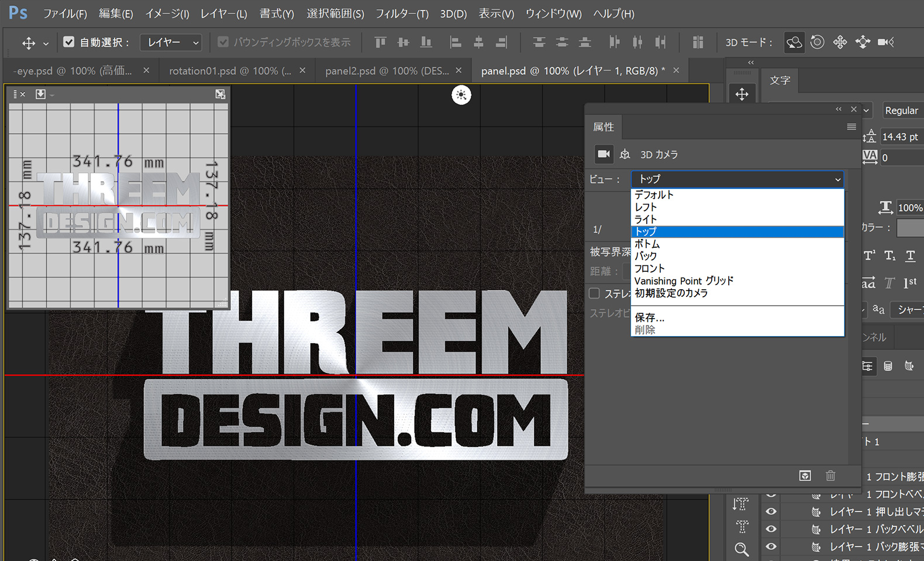Click the 14.43 pt leading field

[901, 137]
